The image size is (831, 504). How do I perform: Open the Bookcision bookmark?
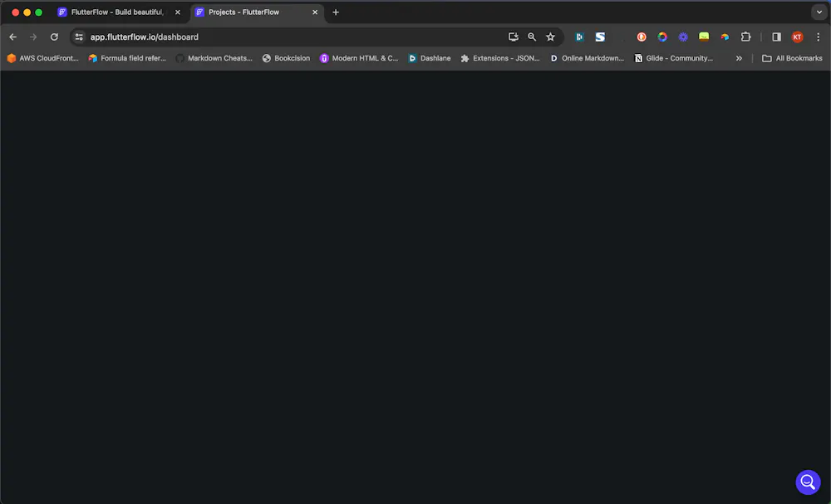[286, 58]
